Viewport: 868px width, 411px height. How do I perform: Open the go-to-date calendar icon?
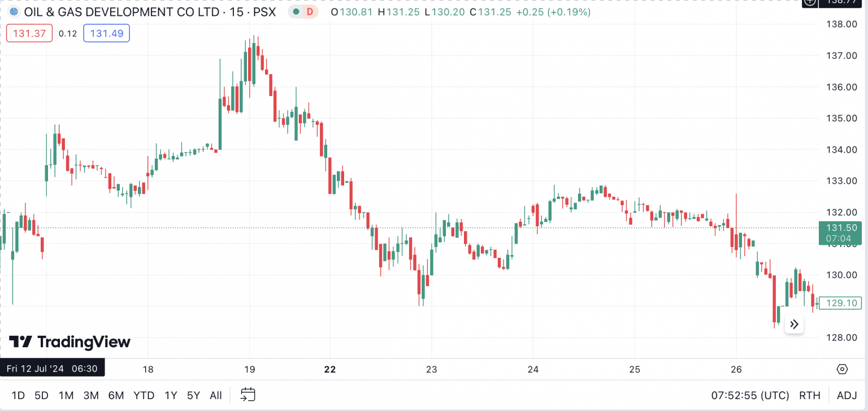[x=248, y=395]
